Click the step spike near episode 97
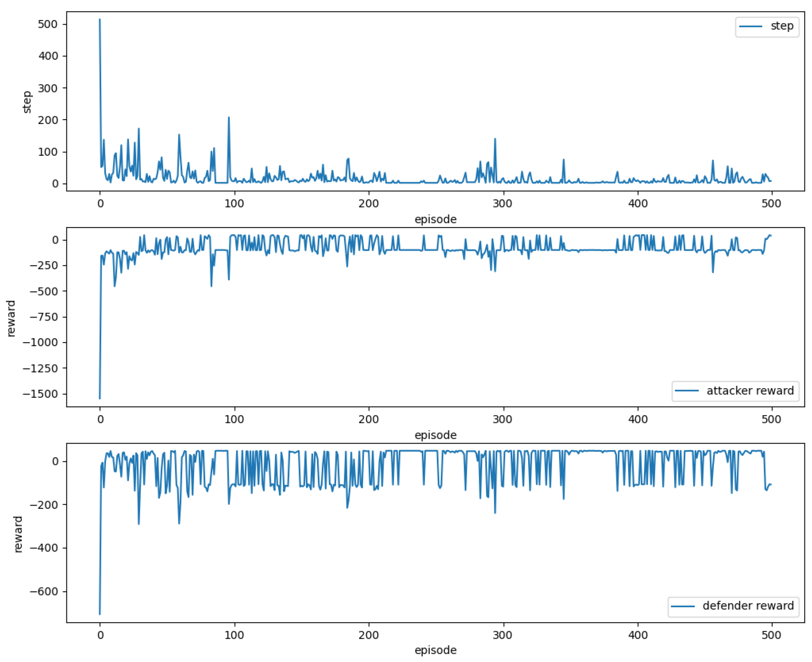This screenshot has width=812, height=662. tap(229, 122)
